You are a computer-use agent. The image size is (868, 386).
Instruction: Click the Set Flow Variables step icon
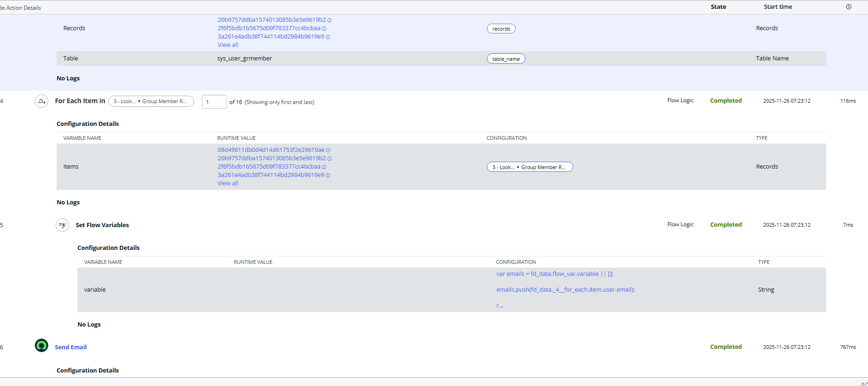(x=62, y=225)
